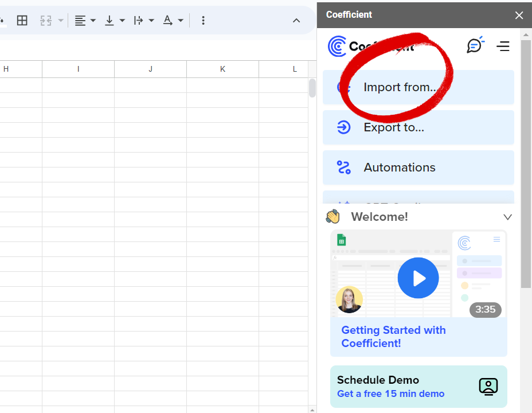Collapse the Welcome! section chevron
Image resolution: width=532 pixels, height=413 pixels.
point(507,217)
